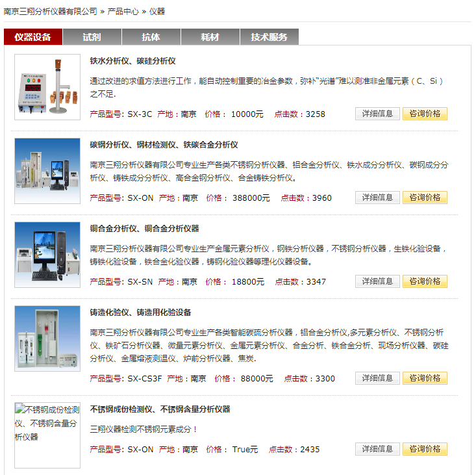476x475 pixels.
Task: Click the hit count 3347
Action: [316, 282]
